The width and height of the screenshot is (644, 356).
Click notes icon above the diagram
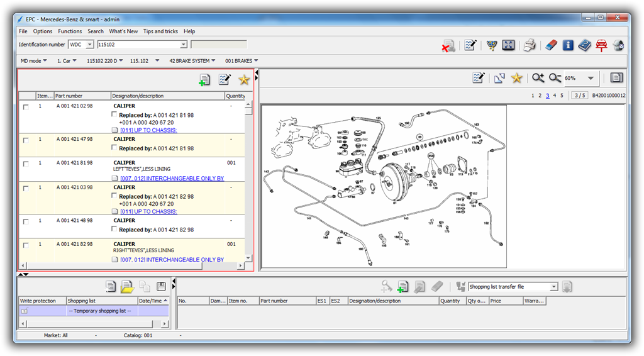tap(479, 77)
